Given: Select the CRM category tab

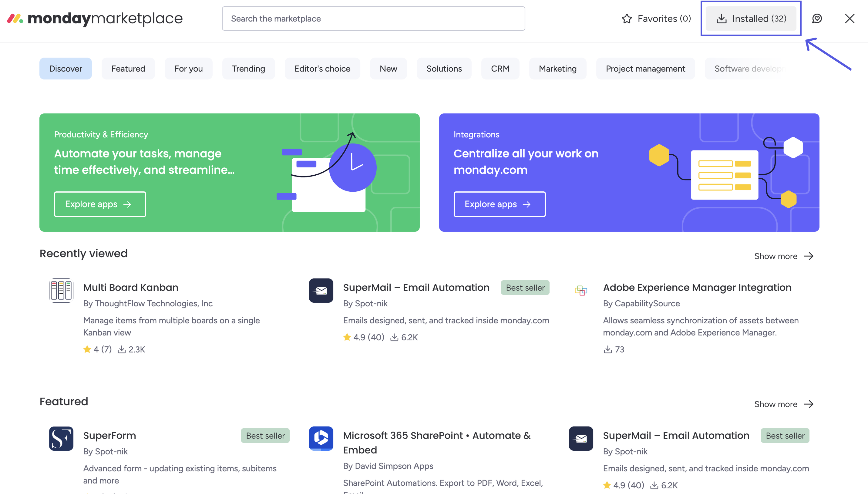Looking at the screenshot, I should 500,68.
